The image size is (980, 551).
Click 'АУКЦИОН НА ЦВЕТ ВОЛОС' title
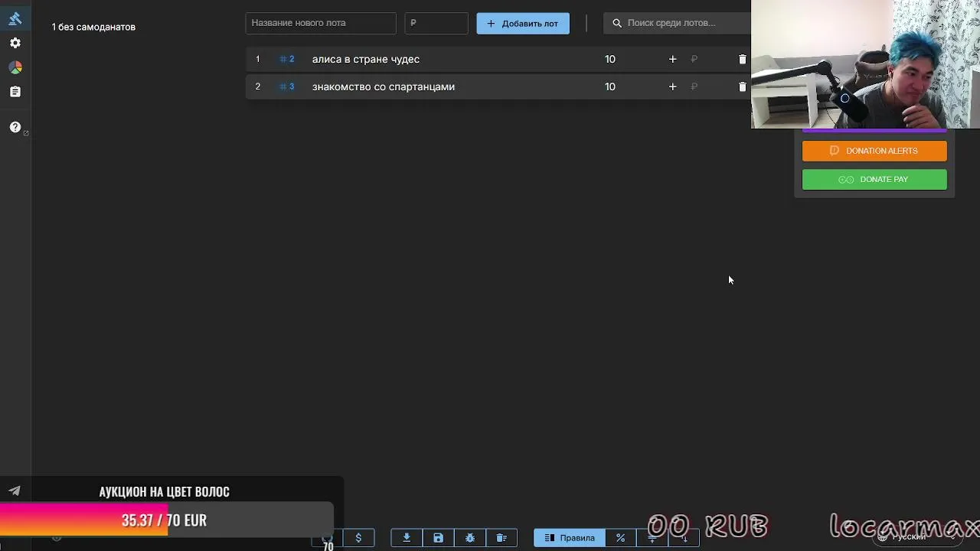(x=165, y=491)
